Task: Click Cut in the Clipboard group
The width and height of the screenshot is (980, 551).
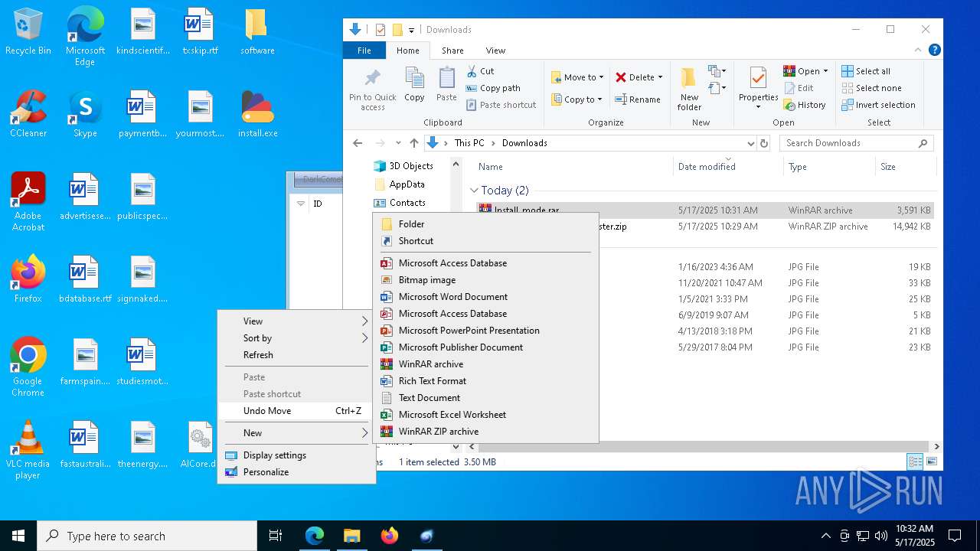Action: tap(481, 71)
